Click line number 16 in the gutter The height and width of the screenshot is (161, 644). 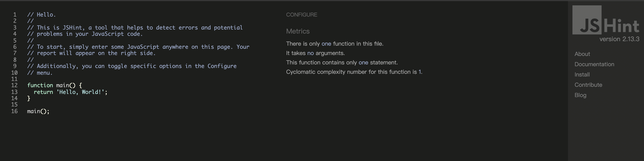tap(14, 111)
